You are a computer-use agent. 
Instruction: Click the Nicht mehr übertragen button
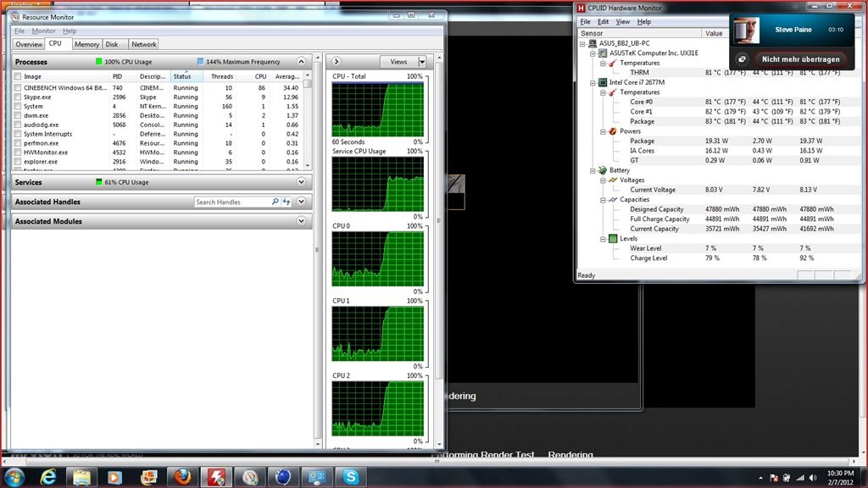pos(800,59)
